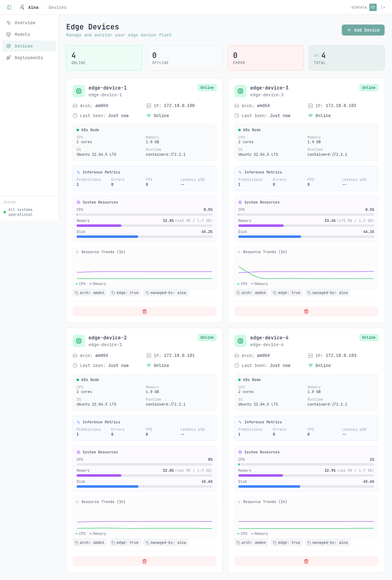
Task: Click the Disk usage bar of edge-device-3
Action: 306,237
